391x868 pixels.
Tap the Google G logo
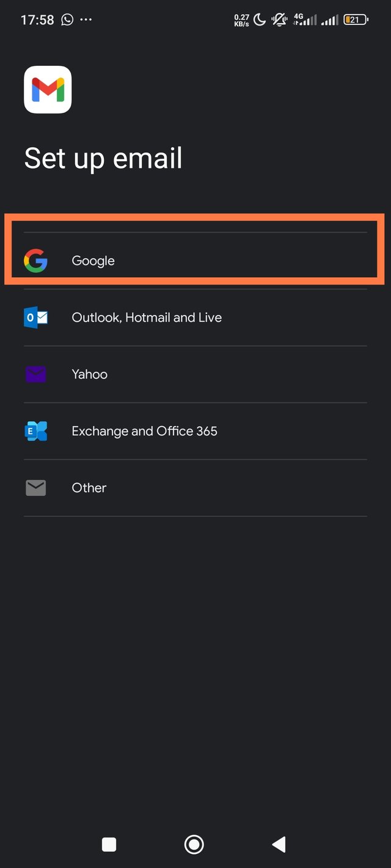(35, 261)
